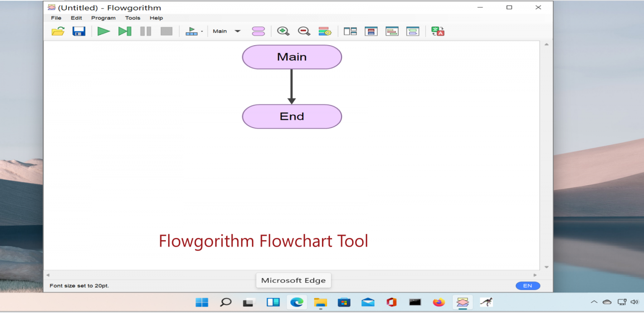644x313 pixels.
Task: Open the program attributes settings icon
Action: (325, 31)
